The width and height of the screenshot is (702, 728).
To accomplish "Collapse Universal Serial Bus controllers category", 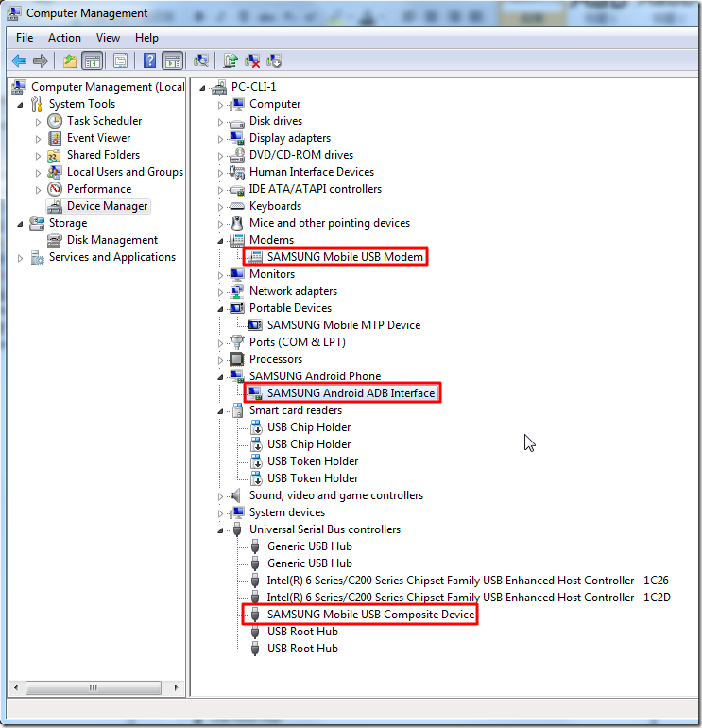I will [220, 530].
